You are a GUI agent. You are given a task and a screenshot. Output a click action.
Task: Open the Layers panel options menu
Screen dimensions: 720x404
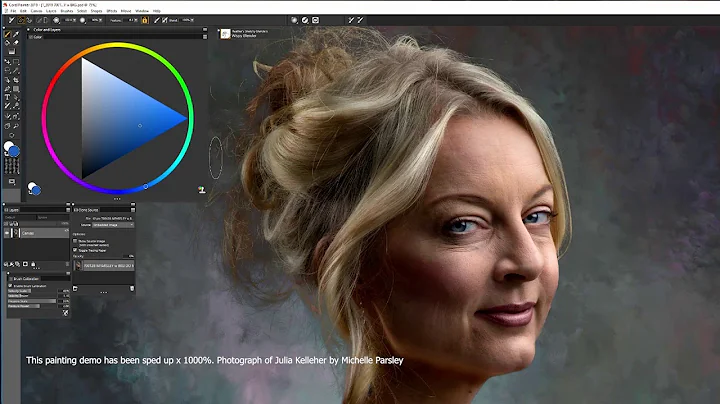tap(68, 210)
